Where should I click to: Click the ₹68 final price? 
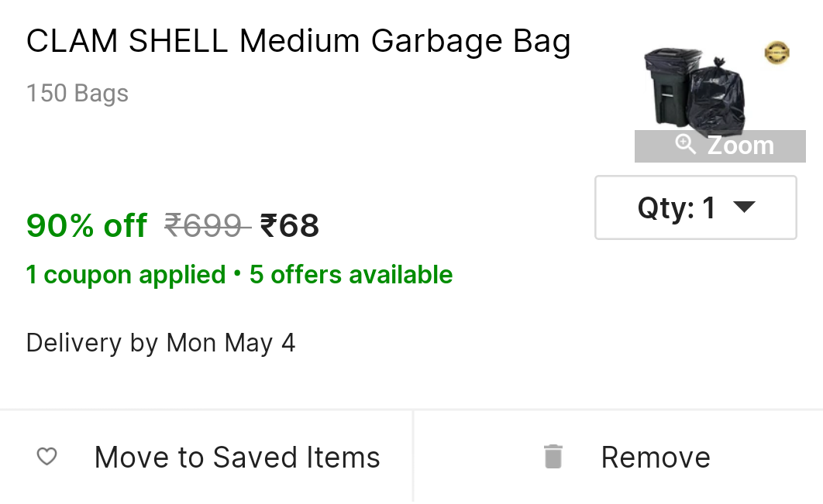click(x=290, y=226)
